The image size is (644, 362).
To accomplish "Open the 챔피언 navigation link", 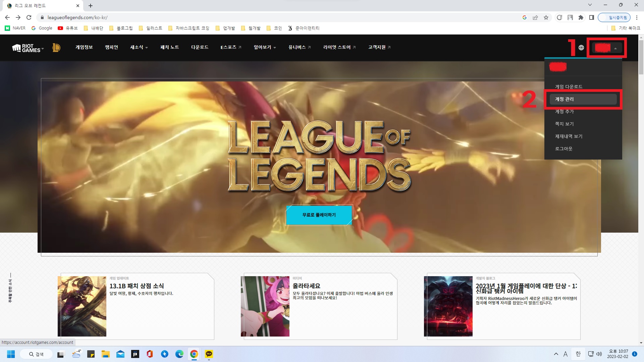I will (111, 47).
